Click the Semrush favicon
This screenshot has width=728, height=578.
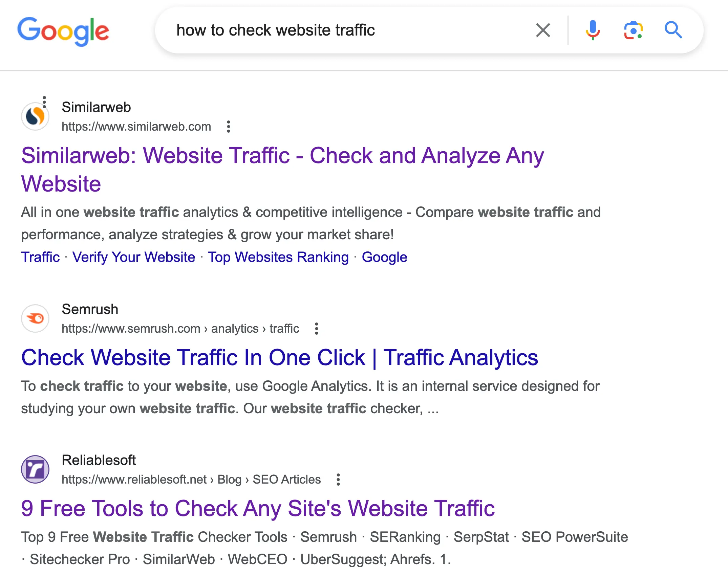(x=35, y=318)
